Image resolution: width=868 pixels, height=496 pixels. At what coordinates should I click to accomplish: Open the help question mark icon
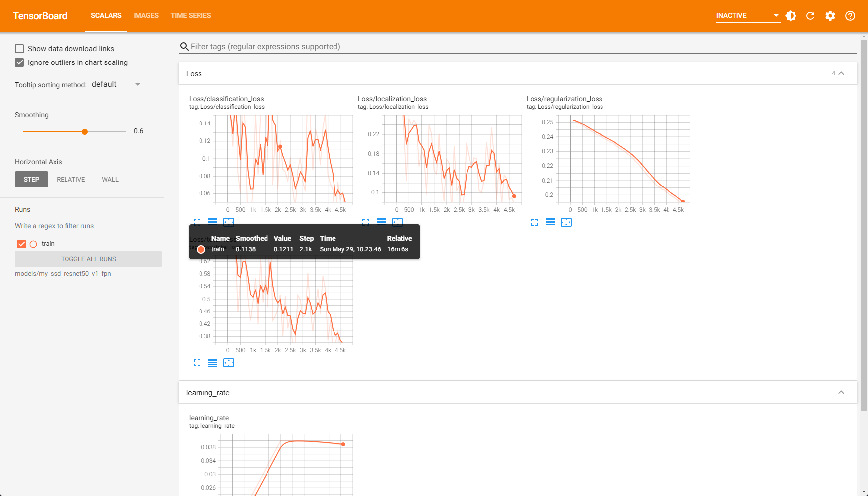tap(850, 16)
